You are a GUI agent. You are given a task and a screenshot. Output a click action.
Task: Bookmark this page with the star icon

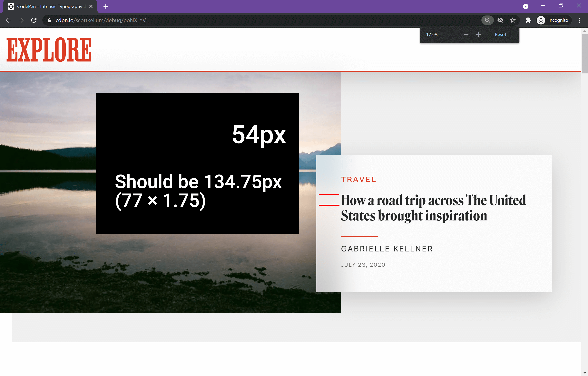pyautogui.click(x=513, y=20)
